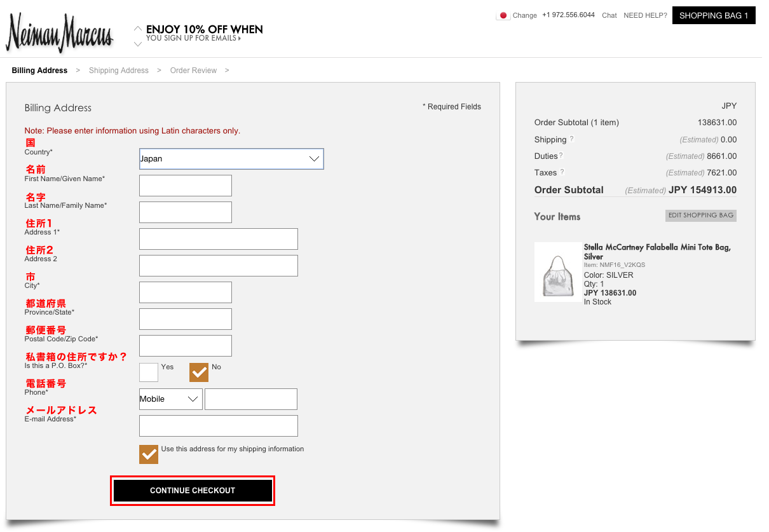Open the Chat link

tap(609, 15)
